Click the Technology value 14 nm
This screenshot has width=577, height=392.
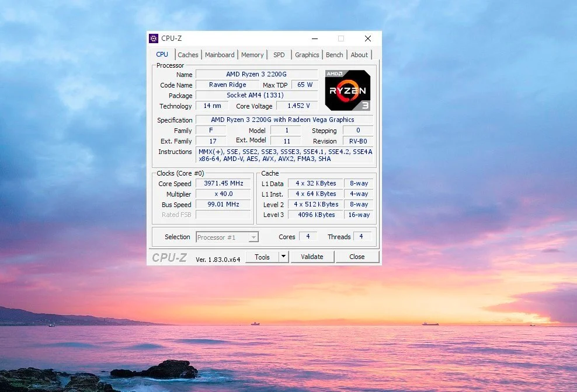click(213, 106)
